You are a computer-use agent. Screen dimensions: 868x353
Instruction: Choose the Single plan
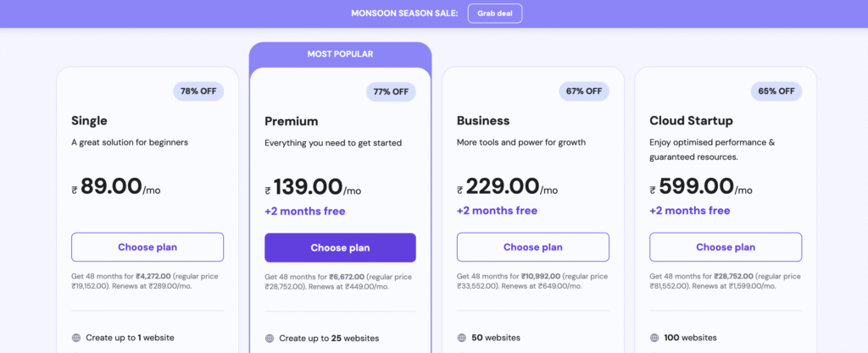[x=147, y=247]
